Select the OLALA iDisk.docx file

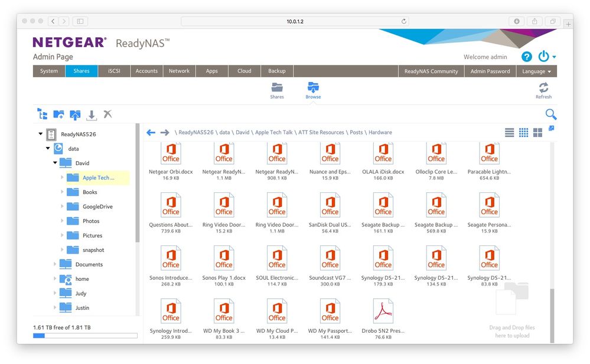pos(383,161)
